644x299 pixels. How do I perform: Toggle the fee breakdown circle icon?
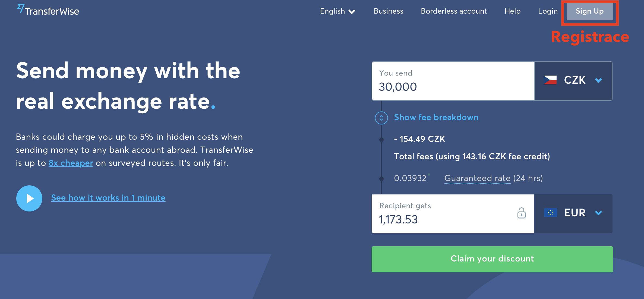pos(381,118)
